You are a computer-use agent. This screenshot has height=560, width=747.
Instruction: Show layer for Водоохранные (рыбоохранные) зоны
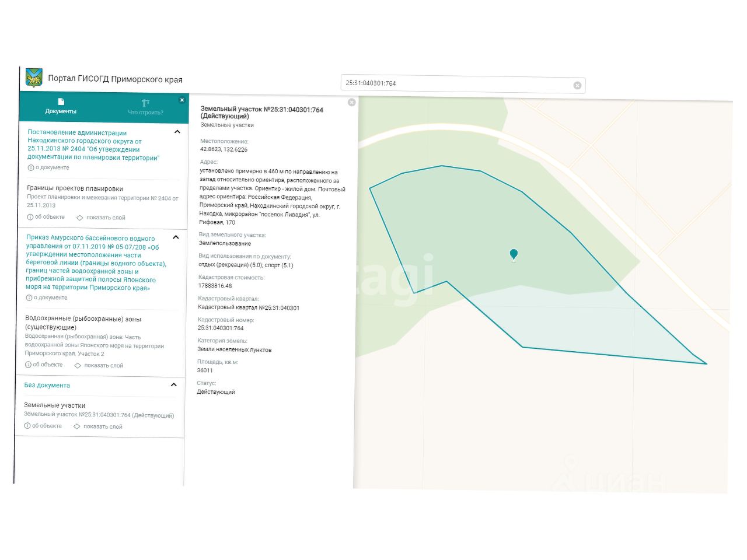point(99,365)
